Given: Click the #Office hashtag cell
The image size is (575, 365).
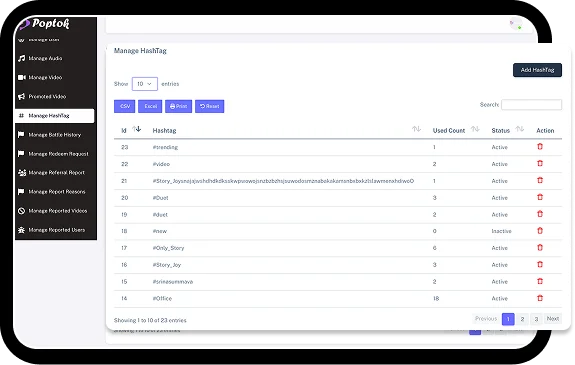Looking at the screenshot, I should pyautogui.click(x=162, y=299).
